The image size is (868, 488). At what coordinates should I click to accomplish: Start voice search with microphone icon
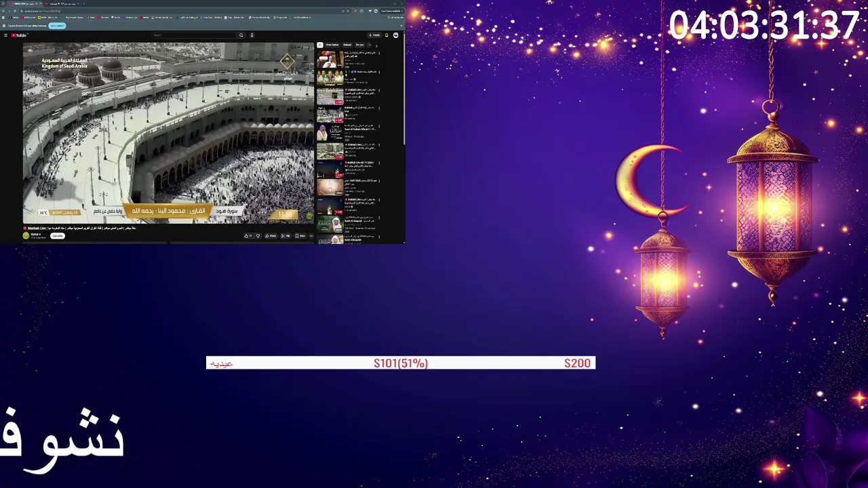pos(252,35)
